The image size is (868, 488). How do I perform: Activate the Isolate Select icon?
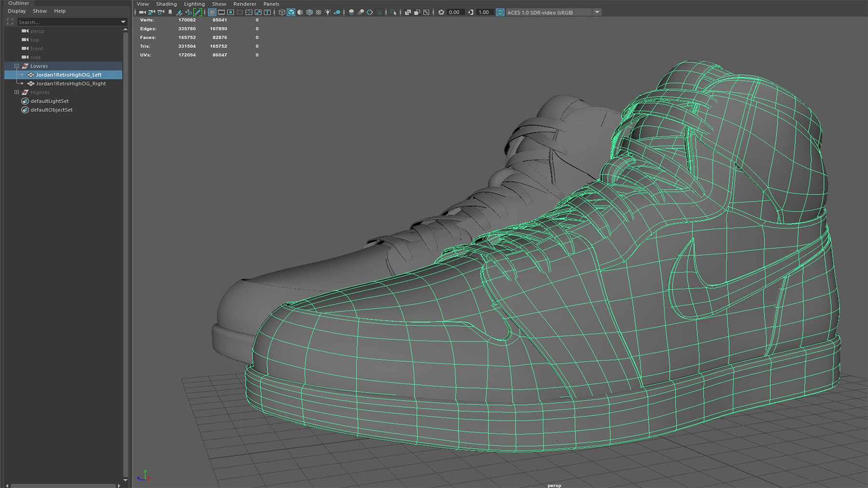393,12
